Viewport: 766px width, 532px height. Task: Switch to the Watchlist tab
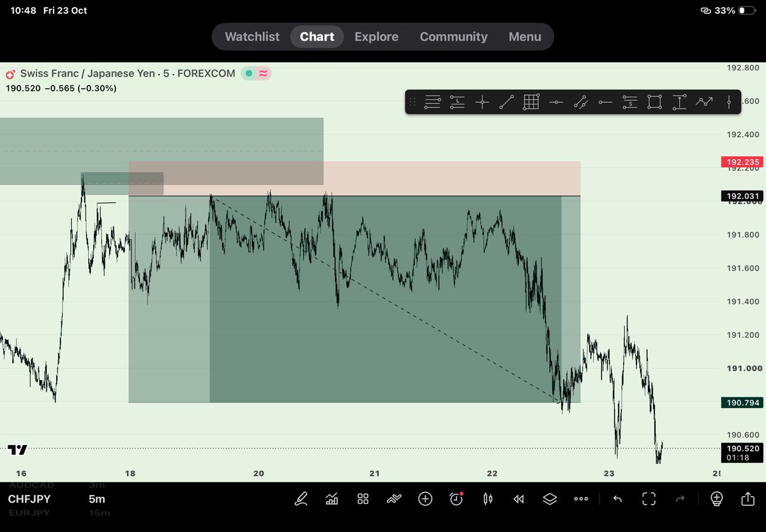[x=252, y=37]
